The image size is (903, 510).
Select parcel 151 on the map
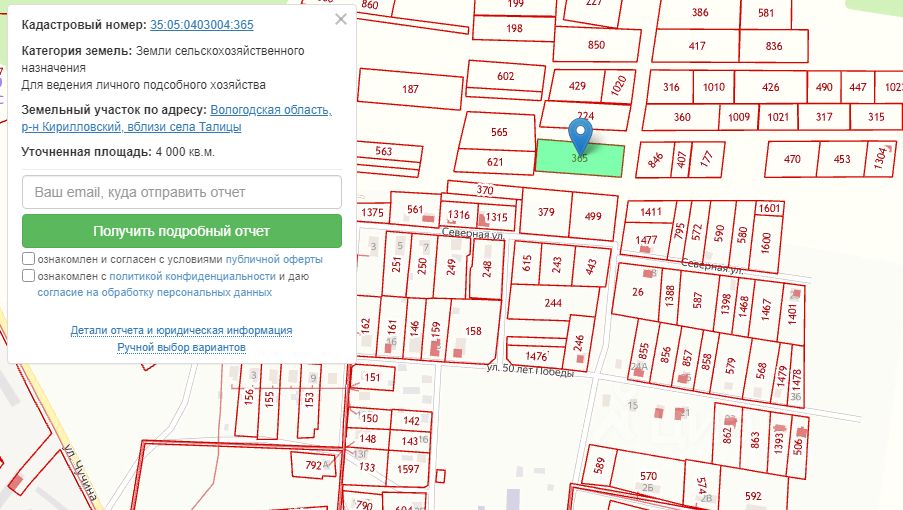click(x=372, y=378)
